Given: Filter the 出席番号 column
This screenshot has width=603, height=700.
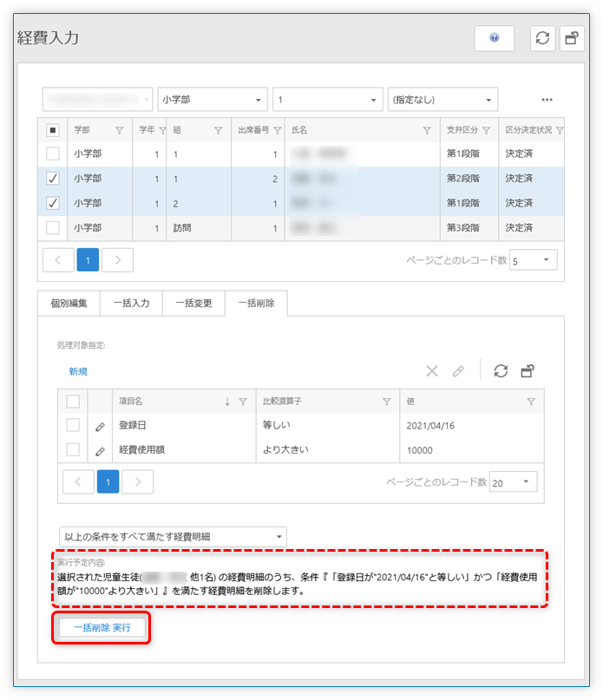Looking at the screenshot, I should point(278,130).
